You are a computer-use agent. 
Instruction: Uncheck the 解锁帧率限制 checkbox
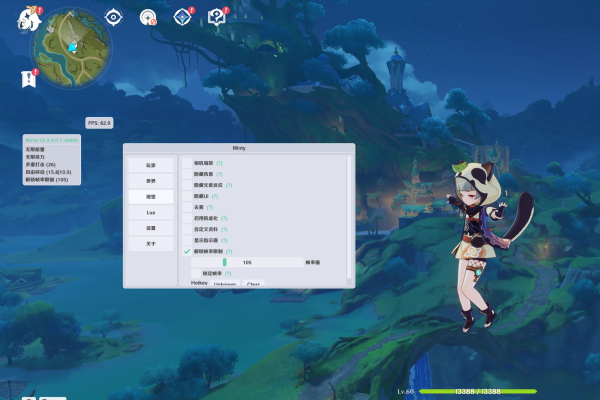[x=187, y=251]
